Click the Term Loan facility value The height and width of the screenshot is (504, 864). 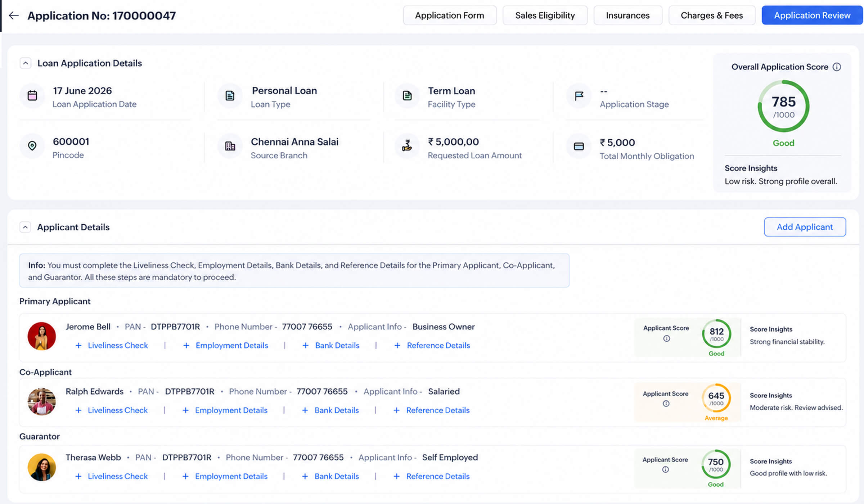(x=451, y=91)
